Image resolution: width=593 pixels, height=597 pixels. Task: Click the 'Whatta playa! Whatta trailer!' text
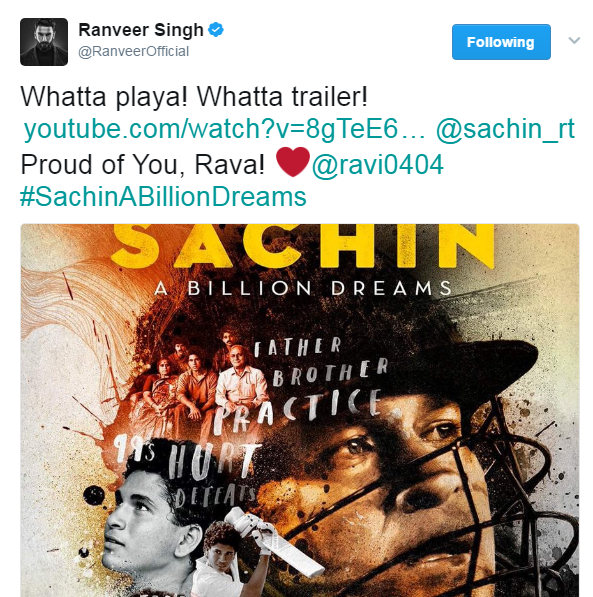coord(194,97)
